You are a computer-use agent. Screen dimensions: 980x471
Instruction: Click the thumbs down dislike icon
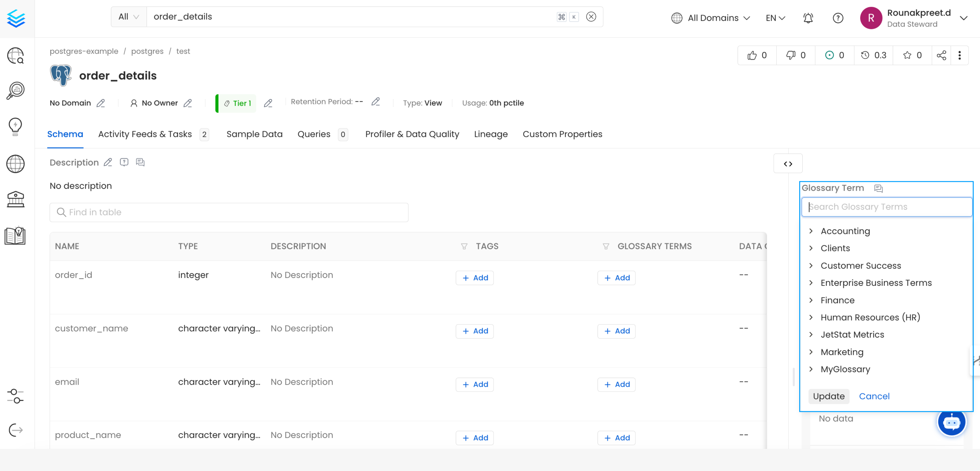pos(791,55)
